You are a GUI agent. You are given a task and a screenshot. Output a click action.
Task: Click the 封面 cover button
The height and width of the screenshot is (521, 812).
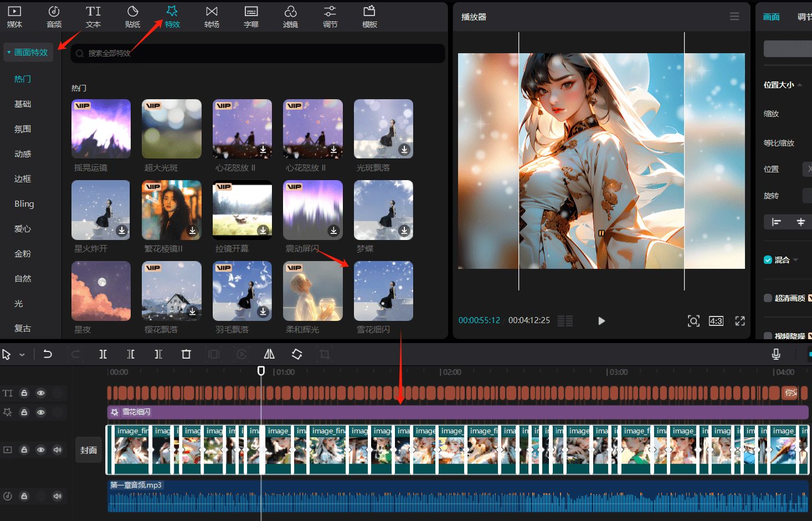89,450
